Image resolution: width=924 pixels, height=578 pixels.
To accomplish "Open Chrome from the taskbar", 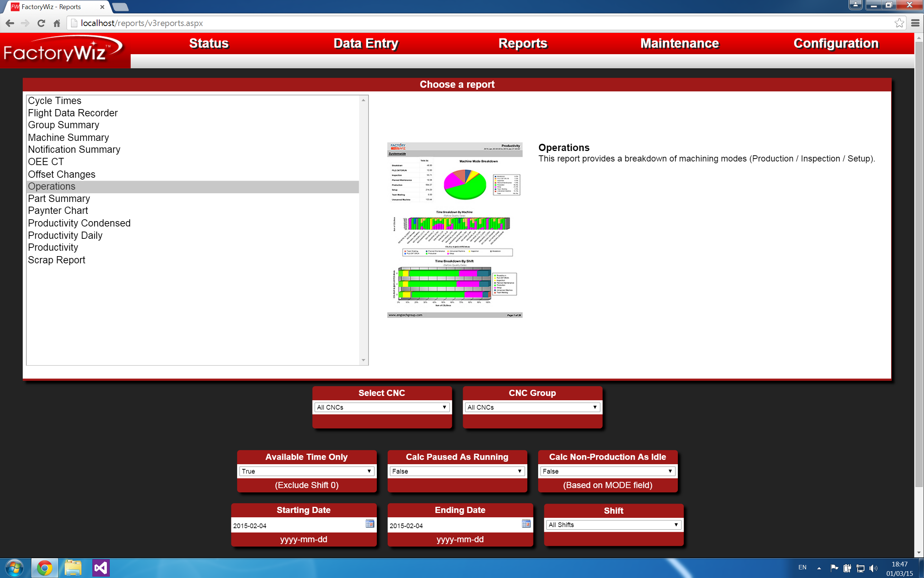I will click(45, 569).
